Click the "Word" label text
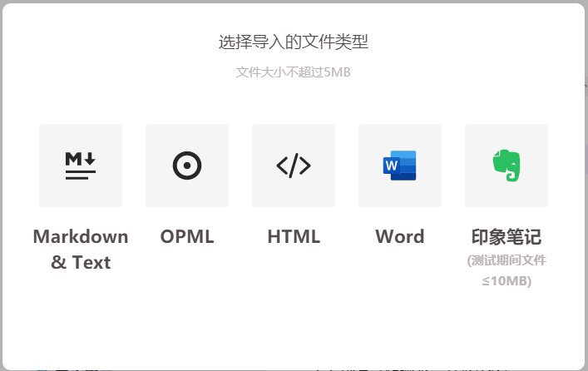588x371 pixels. tap(400, 237)
